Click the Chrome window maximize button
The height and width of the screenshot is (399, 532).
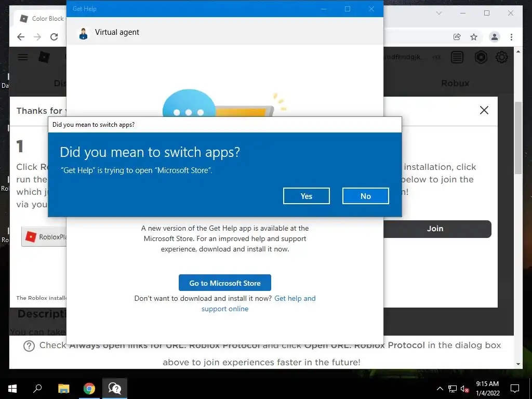coord(487,13)
